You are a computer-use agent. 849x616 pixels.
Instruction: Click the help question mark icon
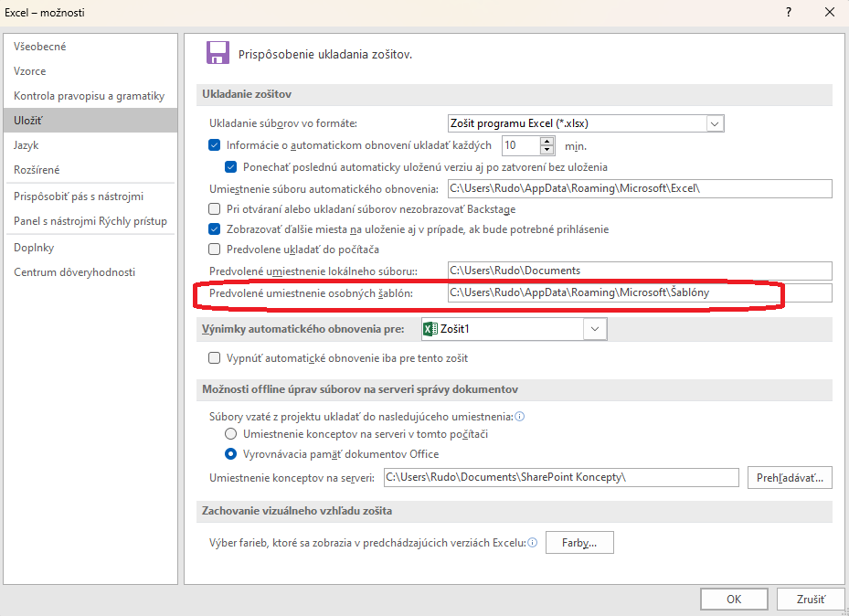tap(788, 12)
